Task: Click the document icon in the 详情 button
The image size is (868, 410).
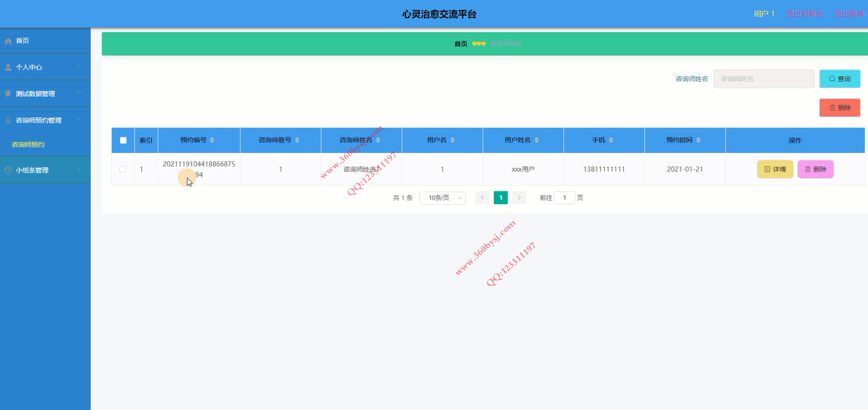Action: 767,169
